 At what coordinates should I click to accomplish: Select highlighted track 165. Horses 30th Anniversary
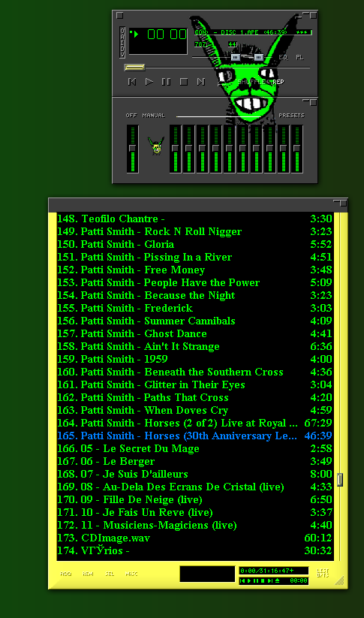click(x=195, y=436)
